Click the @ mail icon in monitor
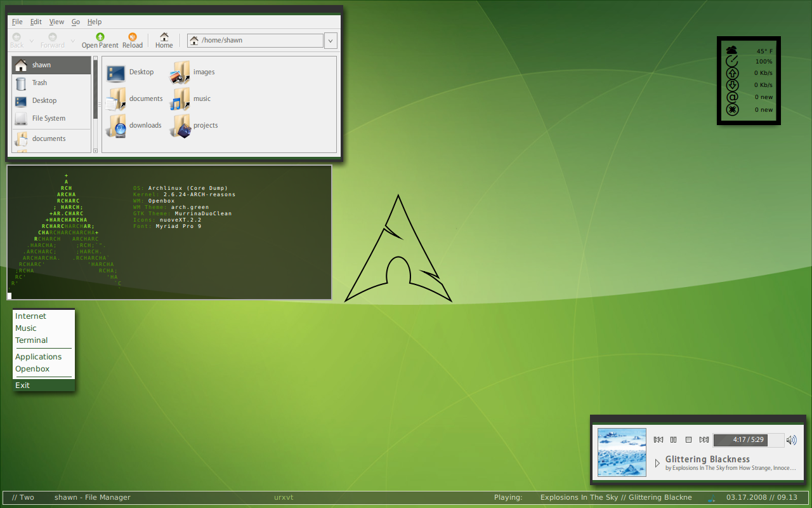Viewport: 812px width, 508px height. point(732,97)
